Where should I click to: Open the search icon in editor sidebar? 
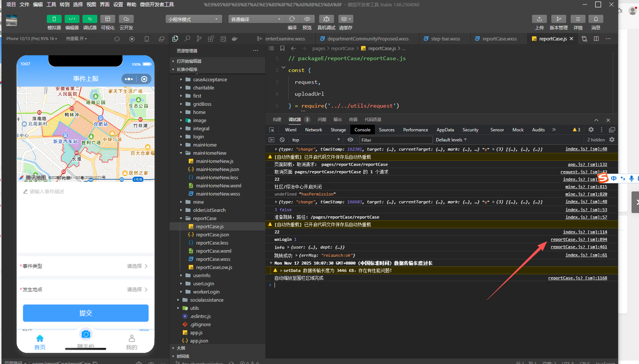point(187,39)
